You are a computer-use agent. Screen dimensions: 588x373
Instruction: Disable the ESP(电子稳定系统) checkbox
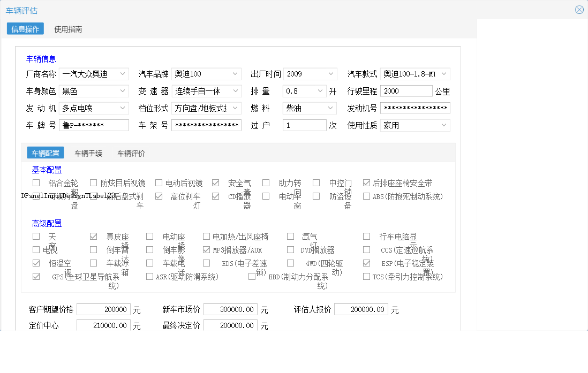click(367, 263)
